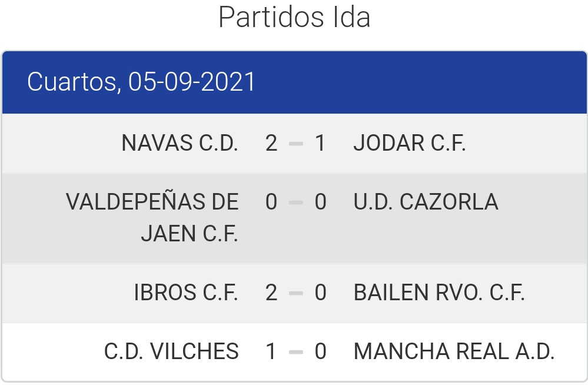
Task: Open NAVAS C.D. team link
Action: click(x=180, y=143)
